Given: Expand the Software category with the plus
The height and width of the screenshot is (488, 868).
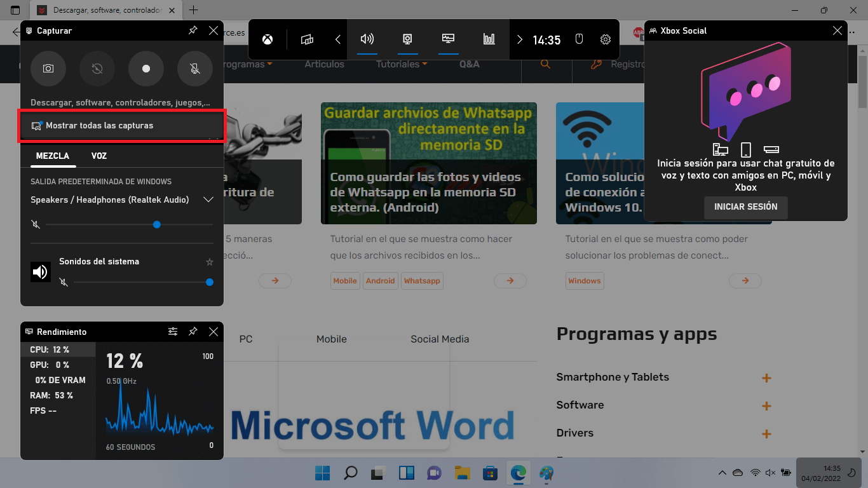Looking at the screenshot, I should 766,406.
